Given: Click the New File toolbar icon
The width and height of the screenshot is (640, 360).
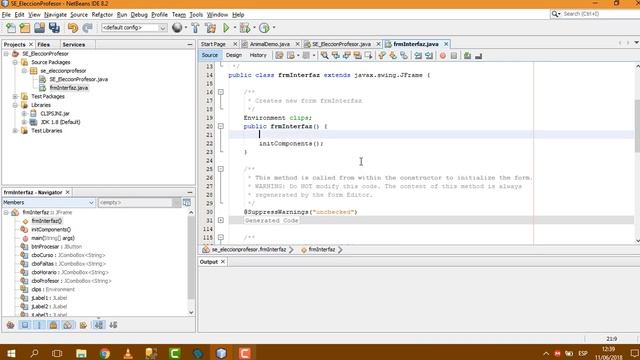Looking at the screenshot, I should click(11, 28).
